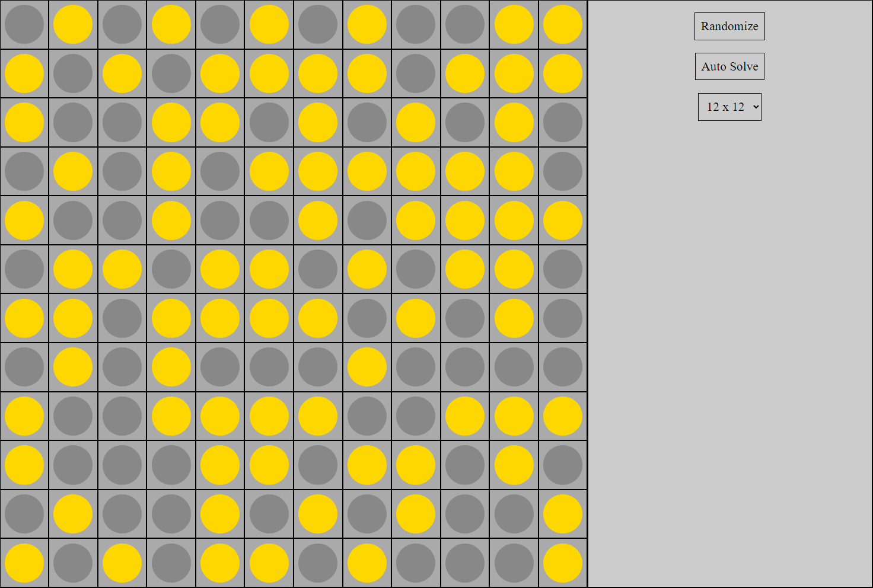Click the Auto Solve button
873x588 pixels.
click(729, 66)
